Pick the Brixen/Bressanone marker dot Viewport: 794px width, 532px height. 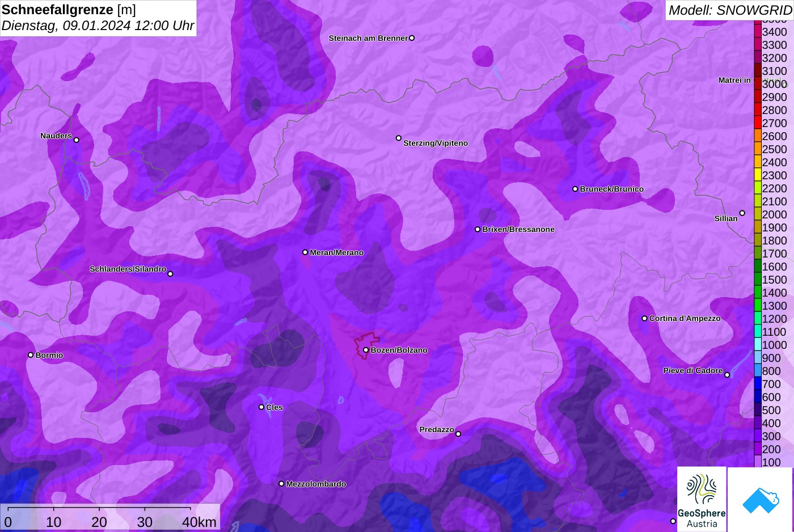pos(478,229)
